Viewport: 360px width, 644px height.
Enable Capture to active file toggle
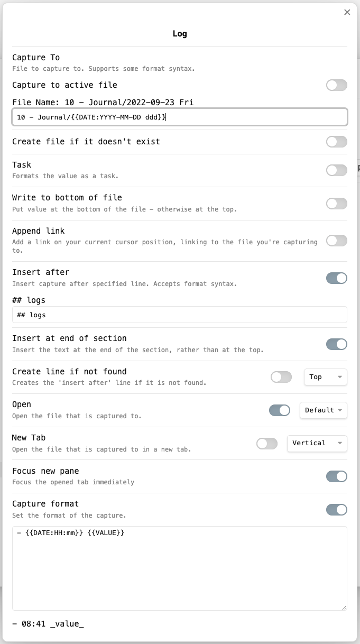coord(336,85)
